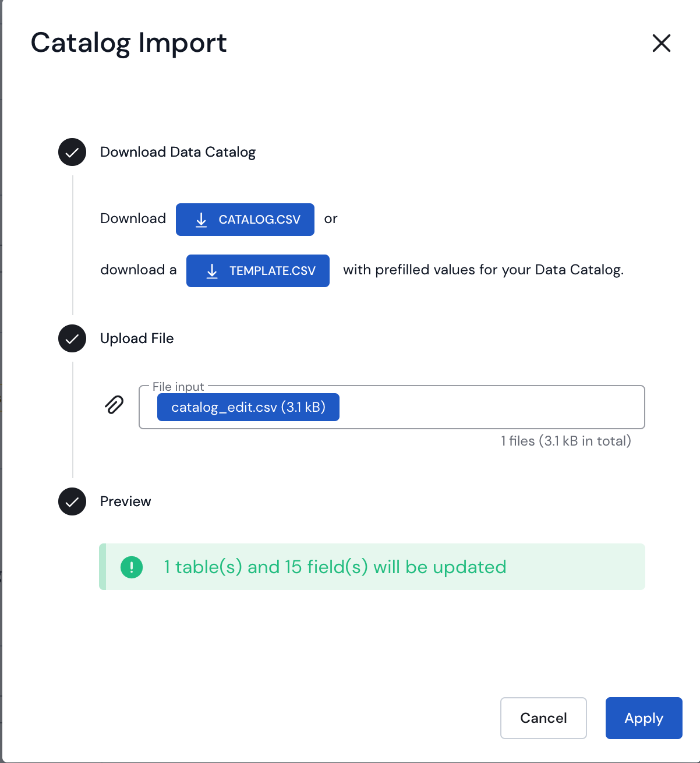Close the Catalog Import dialog
Viewport: 700px width, 763px height.
click(x=661, y=43)
